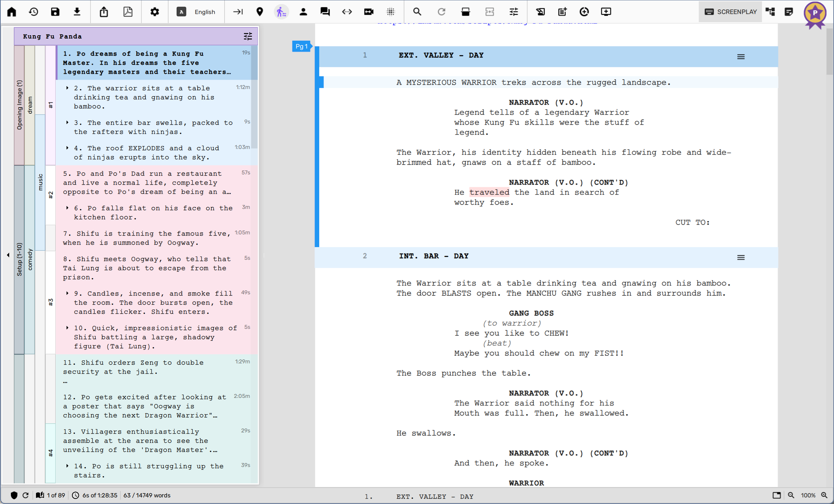Screen dimensions: 834x504
Task: Open scene 2 INT. BAR hamburger menu
Action: (741, 258)
